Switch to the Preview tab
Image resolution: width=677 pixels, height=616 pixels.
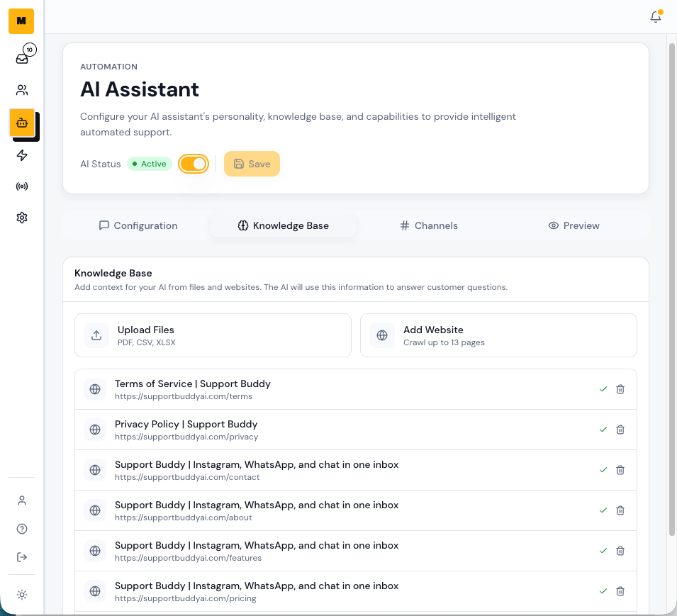pos(574,225)
